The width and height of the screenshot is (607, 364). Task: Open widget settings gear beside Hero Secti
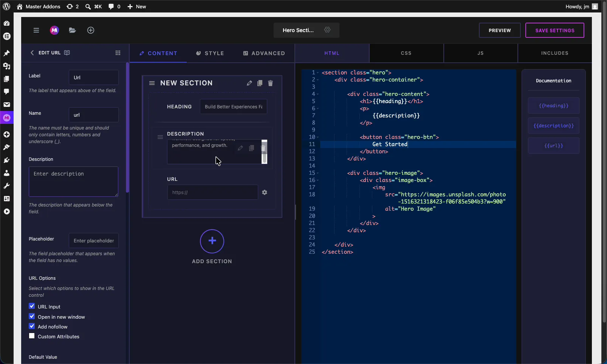point(327,30)
